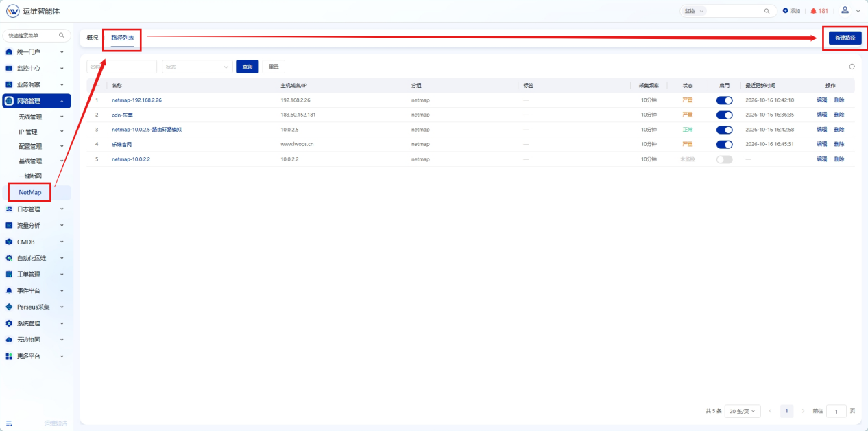The width and height of the screenshot is (868, 431).
Task: Click the Perseus采集 diamond icon
Action: (x=9, y=307)
